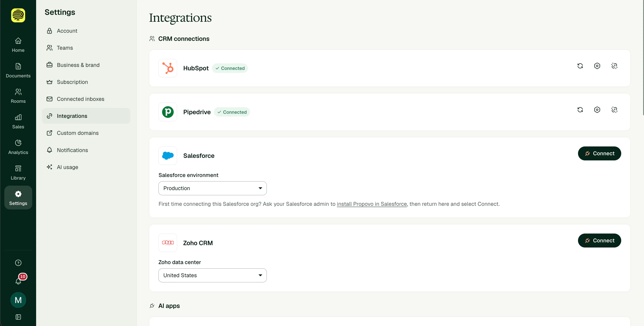This screenshot has width=644, height=326.
Task: Click the CRM connections heading
Action: pos(184,39)
